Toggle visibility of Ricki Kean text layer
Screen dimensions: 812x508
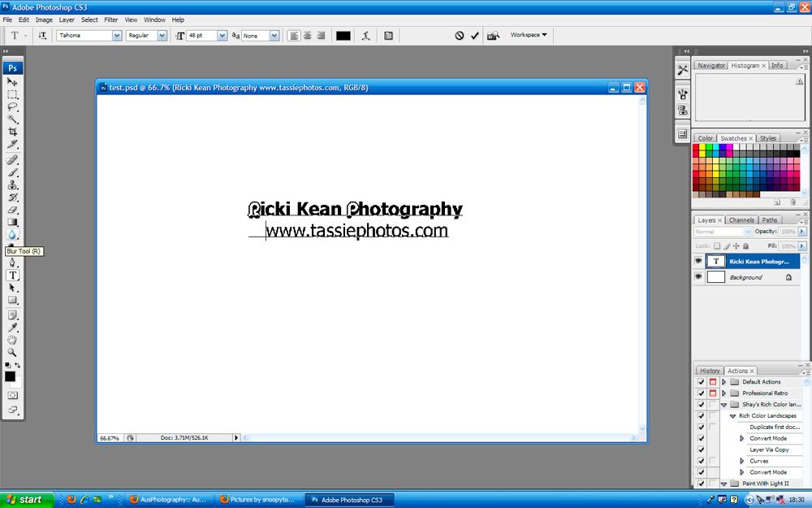pos(698,261)
